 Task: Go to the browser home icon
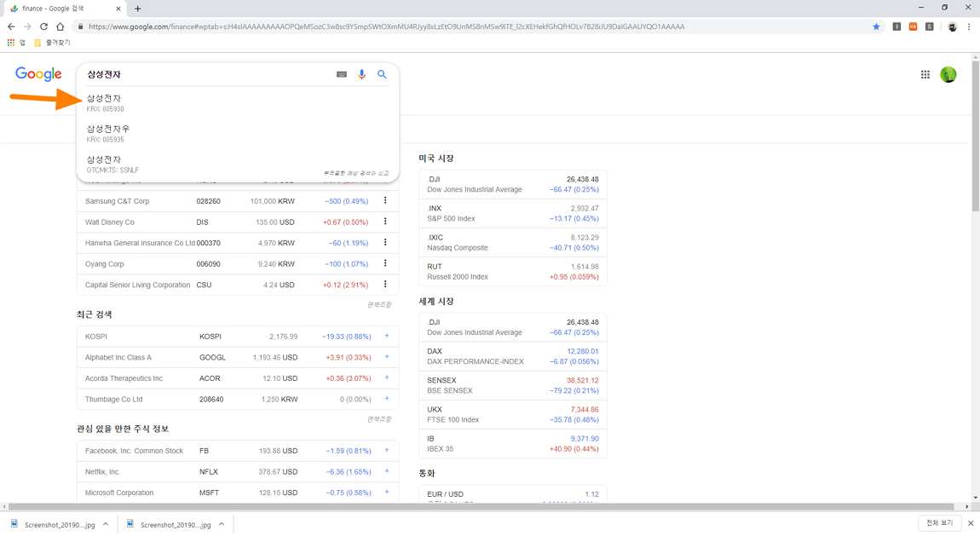[60, 26]
